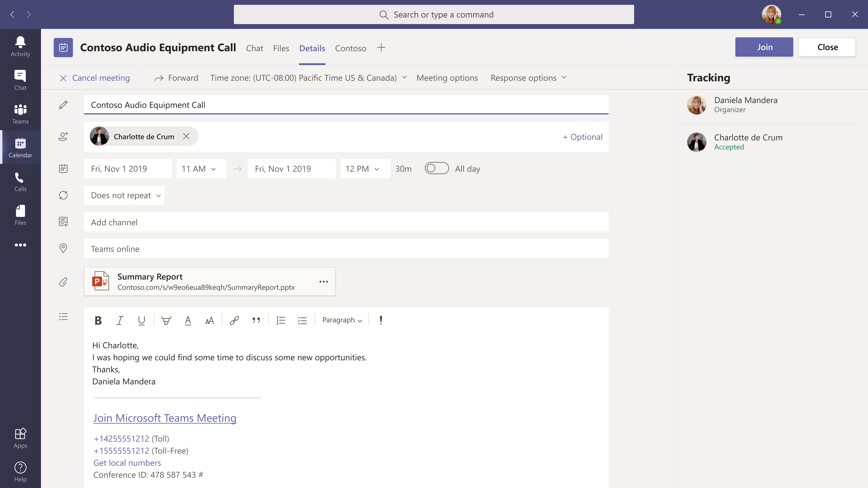
Task: Open the Does not repeat dropdown
Action: pyautogui.click(x=124, y=195)
